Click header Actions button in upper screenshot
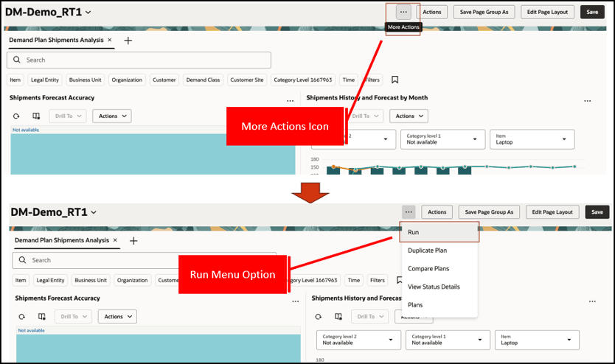This screenshot has width=615, height=364. 432,12
